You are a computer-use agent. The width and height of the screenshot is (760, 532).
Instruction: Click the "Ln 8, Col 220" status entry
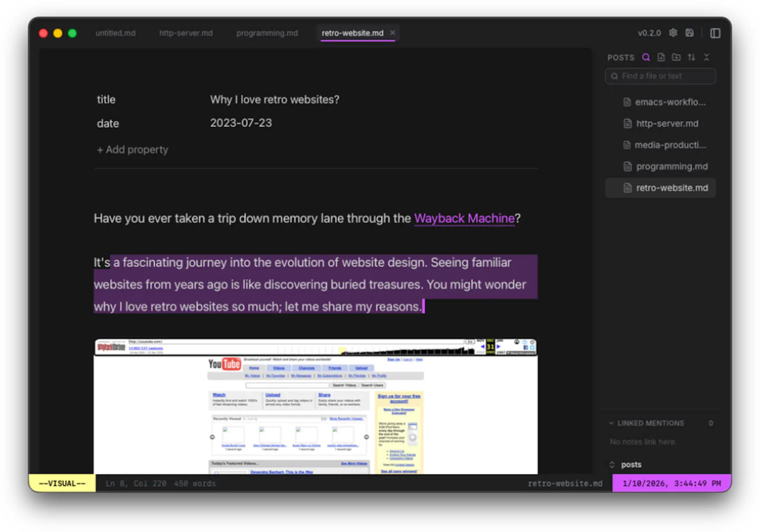pyautogui.click(x=136, y=484)
